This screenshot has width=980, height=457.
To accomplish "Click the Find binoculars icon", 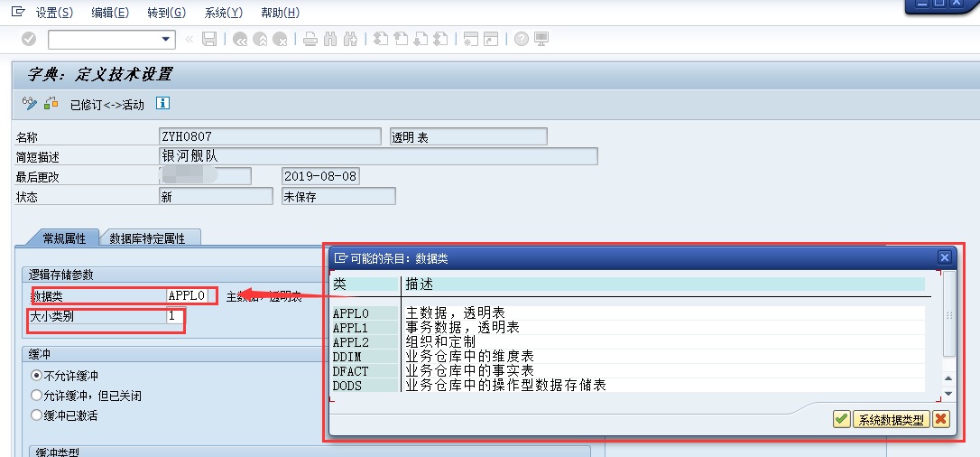I will pyautogui.click(x=330, y=40).
